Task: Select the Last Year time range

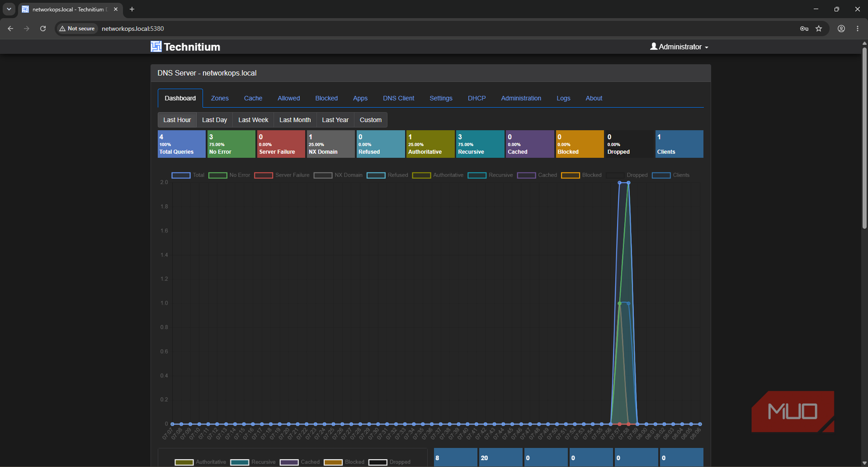Action: 335,120
